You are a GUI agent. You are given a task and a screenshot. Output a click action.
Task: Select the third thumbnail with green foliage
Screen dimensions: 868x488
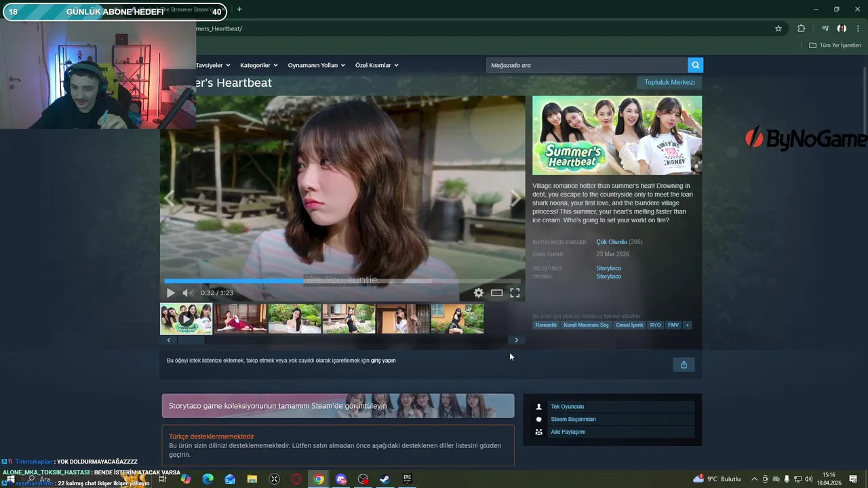[x=294, y=319]
